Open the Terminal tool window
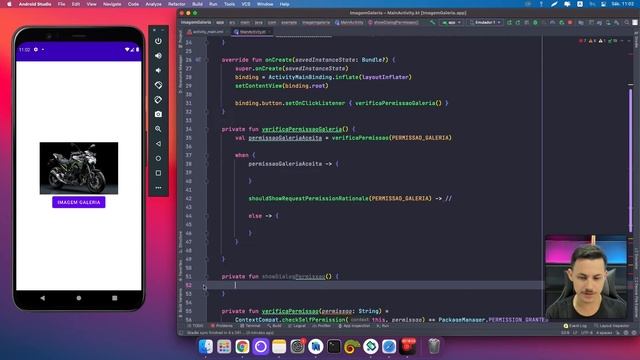Viewport: 640px width, 360px height. [x=250, y=326]
